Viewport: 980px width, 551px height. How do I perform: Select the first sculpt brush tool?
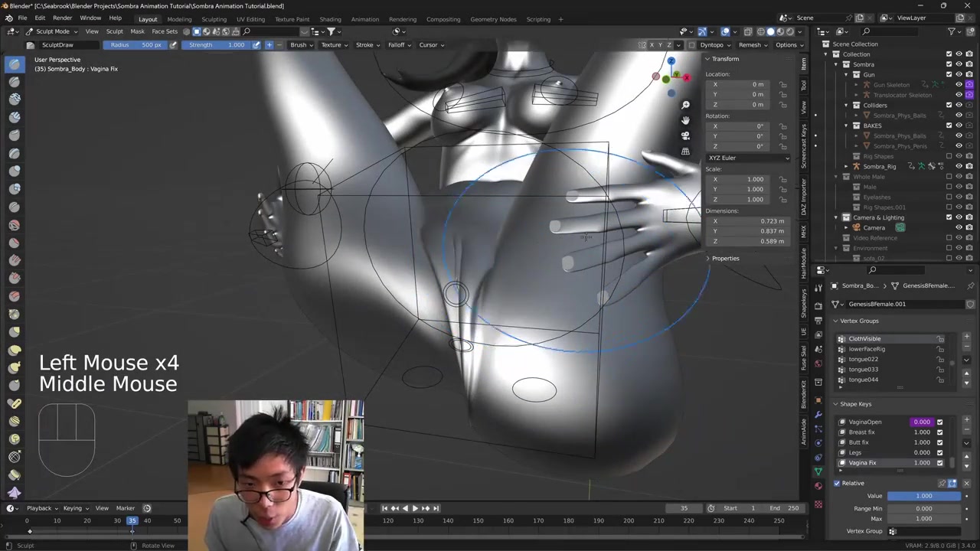pos(15,64)
